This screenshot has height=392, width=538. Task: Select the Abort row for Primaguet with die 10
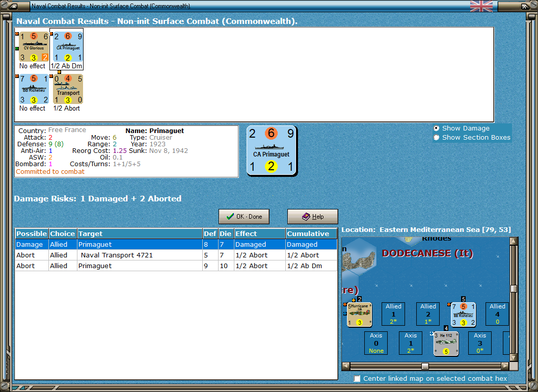click(x=176, y=266)
